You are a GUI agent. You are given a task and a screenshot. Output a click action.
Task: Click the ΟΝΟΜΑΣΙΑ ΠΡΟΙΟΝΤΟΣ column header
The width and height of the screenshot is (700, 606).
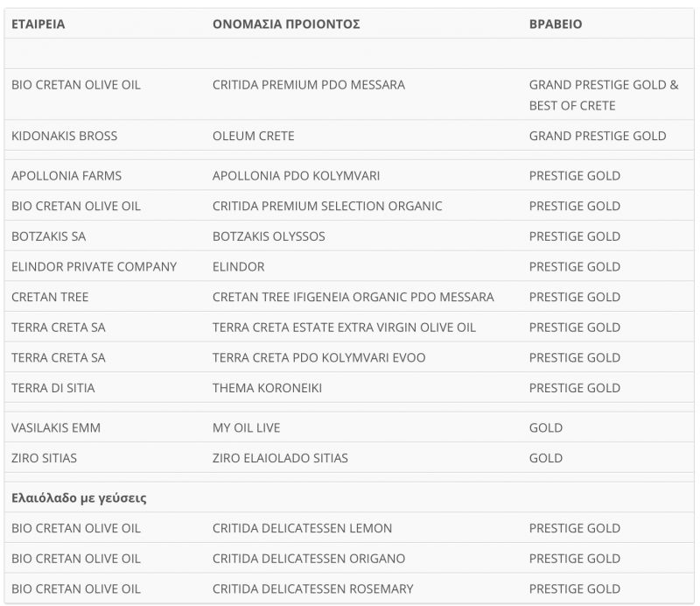point(286,25)
